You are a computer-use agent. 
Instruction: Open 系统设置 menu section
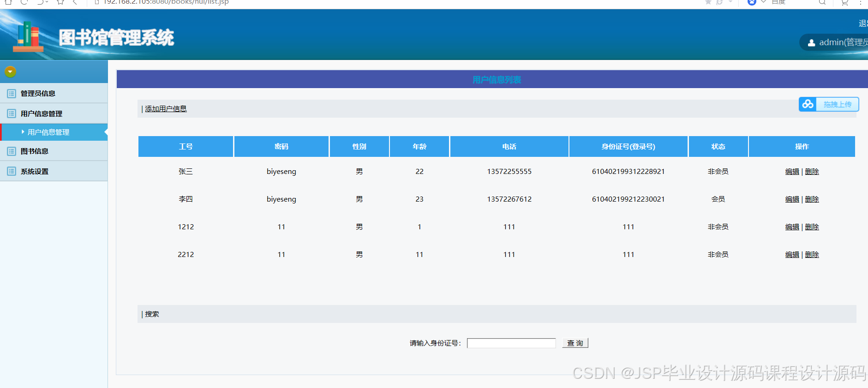tap(54, 171)
